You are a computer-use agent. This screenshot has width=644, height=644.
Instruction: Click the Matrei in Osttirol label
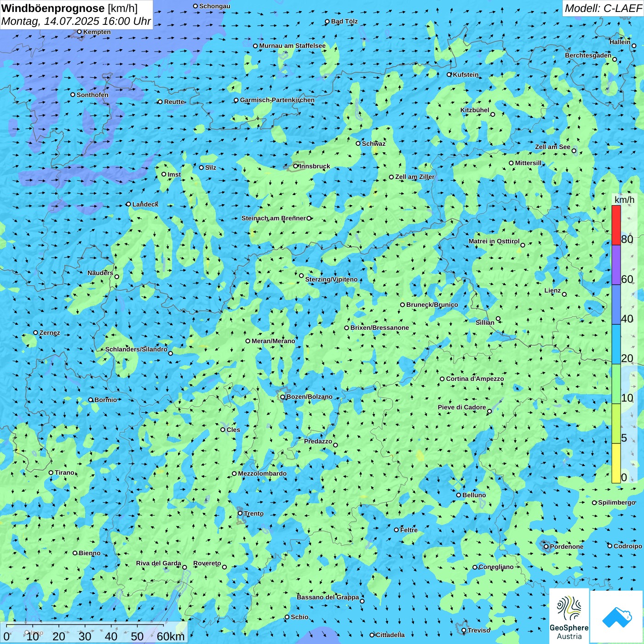click(x=494, y=241)
